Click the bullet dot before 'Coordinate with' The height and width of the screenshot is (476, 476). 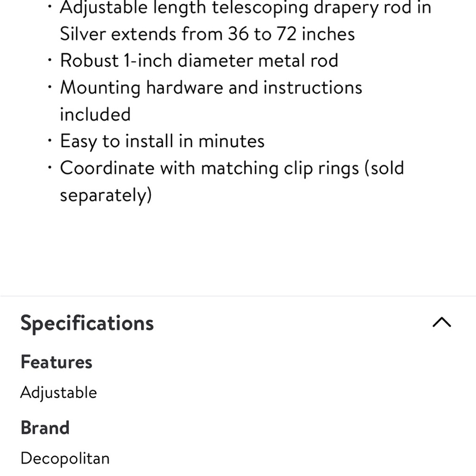[x=50, y=167]
